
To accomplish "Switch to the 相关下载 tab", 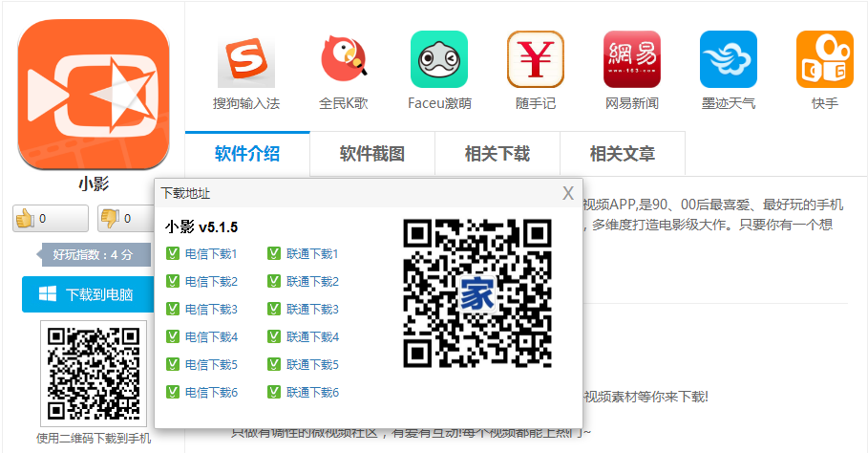I will (498, 154).
